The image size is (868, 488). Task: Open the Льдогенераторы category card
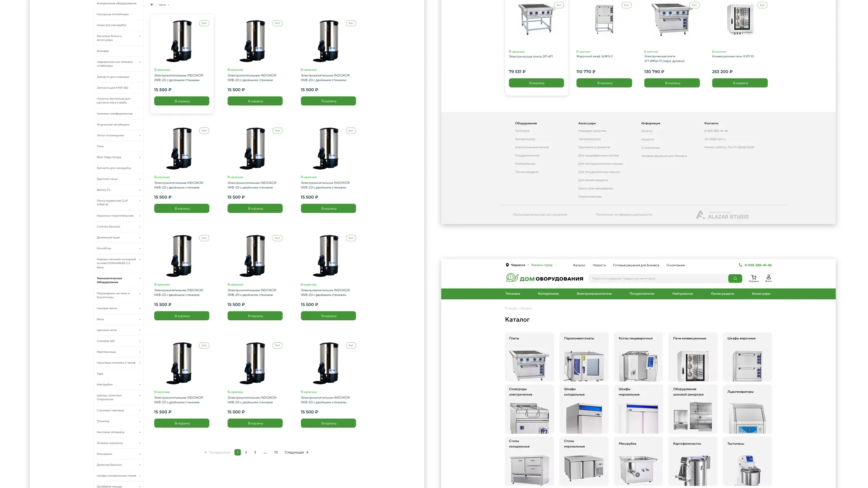[x=747, y=409]
